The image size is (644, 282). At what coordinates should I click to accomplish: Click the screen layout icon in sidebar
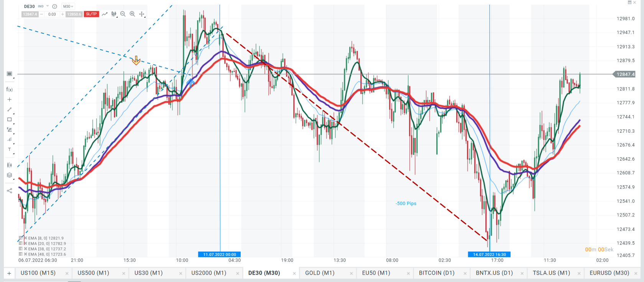[x=10, y=74]
